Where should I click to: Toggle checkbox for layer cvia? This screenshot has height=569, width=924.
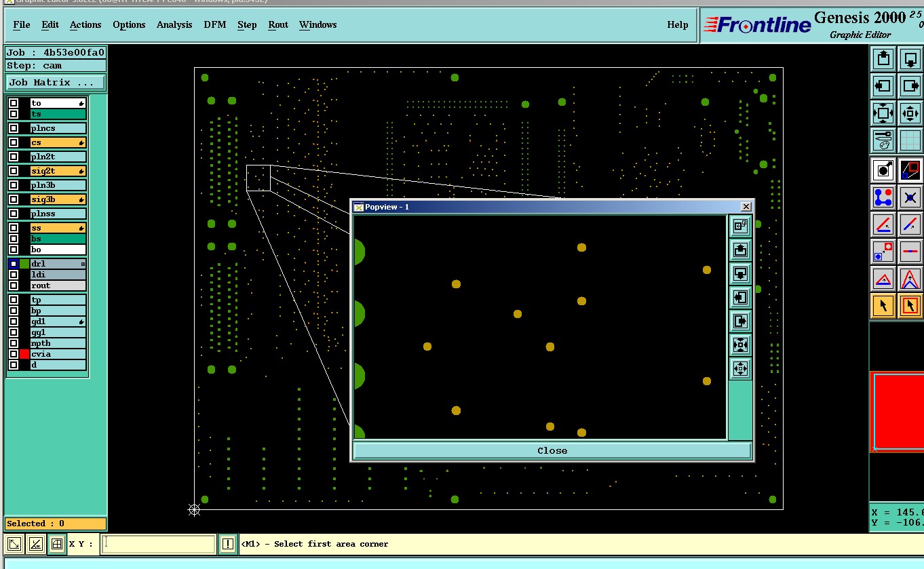coord(14,354)
